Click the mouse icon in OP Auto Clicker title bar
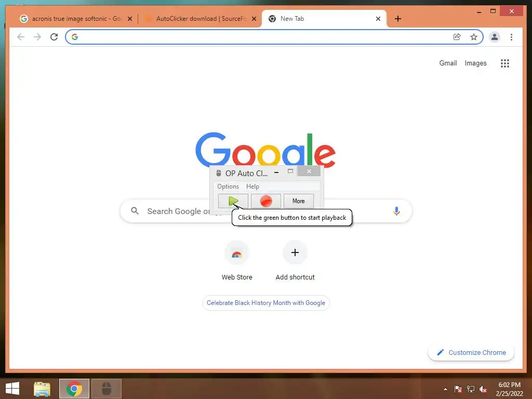 (219, 174)
